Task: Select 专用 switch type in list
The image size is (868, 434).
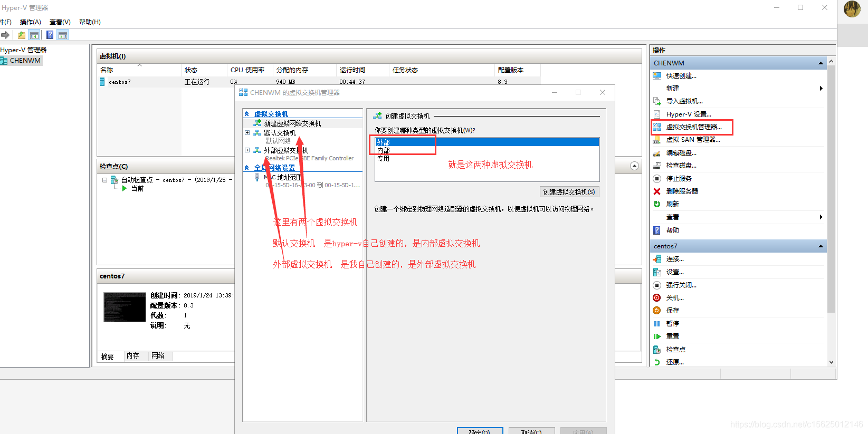Action: (x=487, y=158)
